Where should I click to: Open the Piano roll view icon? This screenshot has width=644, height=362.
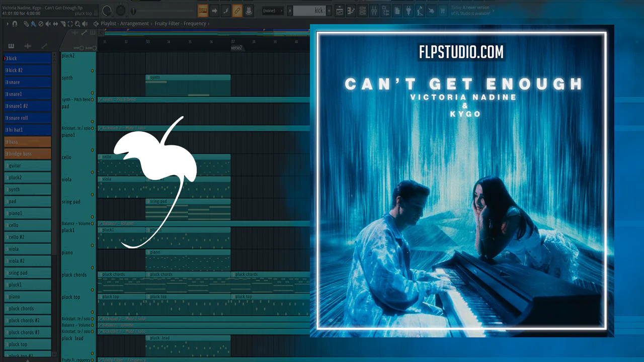[351, 11]
